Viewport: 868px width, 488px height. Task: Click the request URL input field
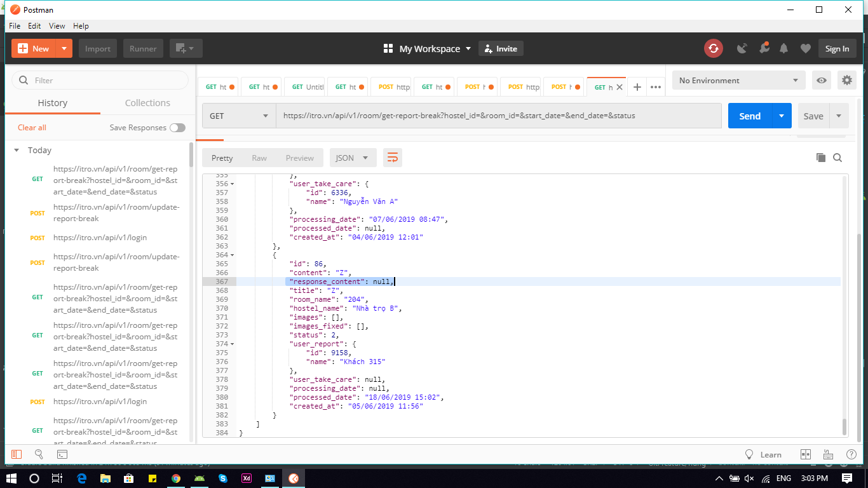(x=498, y=116)
